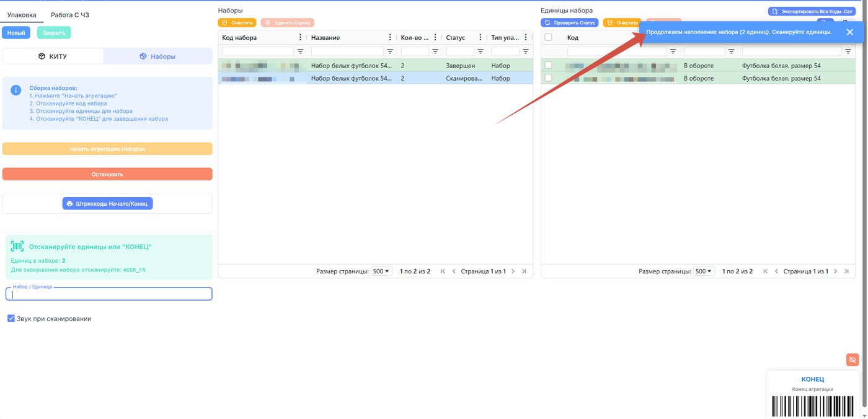Select all units with header checkbox
Image resolution: width=868 pixels, height=419 pixels.
548,37
